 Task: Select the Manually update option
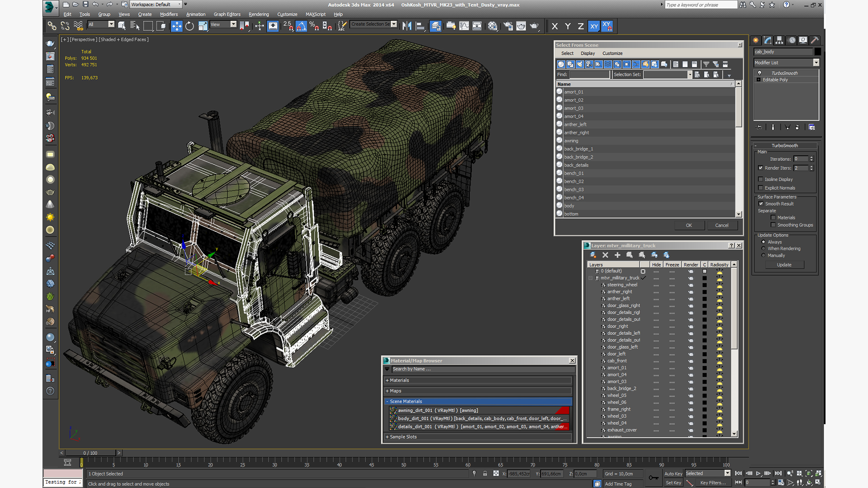pyautogui.click(x=764, y=256)
